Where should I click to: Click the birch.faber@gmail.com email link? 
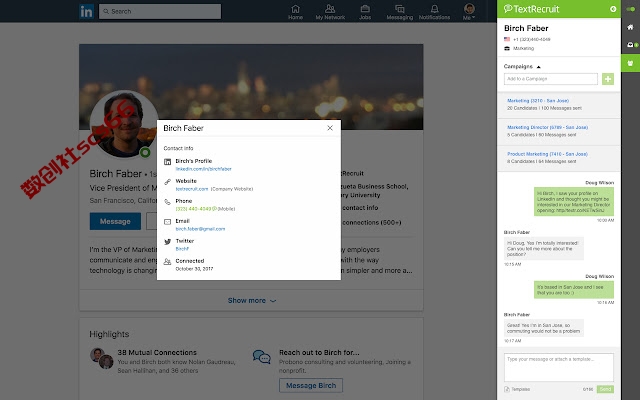pyautogui.click(x=200, y=229)
